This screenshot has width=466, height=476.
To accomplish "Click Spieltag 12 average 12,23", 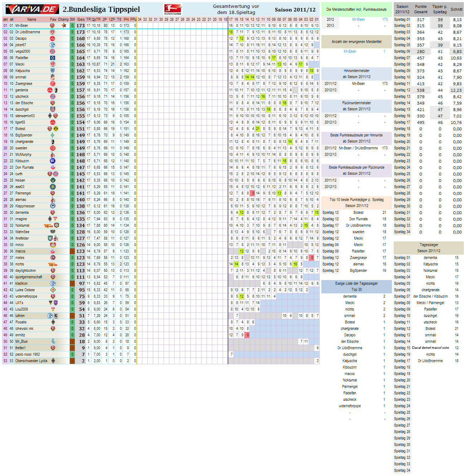I will [456, 90].
